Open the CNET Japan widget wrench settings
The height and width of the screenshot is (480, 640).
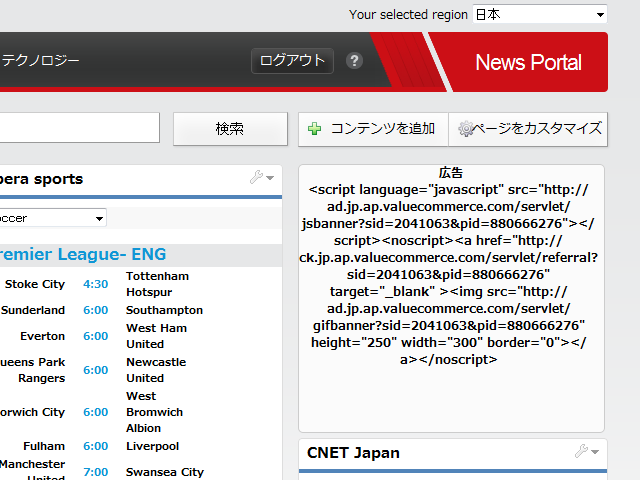point(587,452)
